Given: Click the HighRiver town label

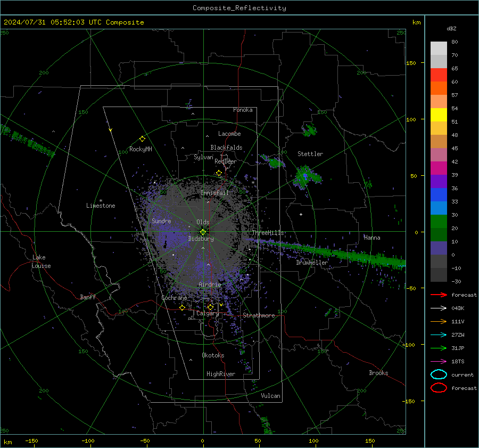Looking at the screenshot, I should point(221,374).
